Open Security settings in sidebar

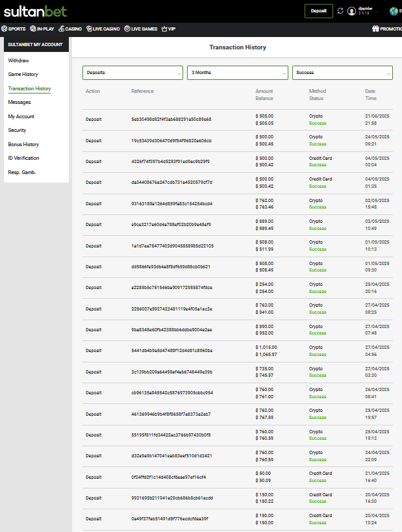point(17,130)
